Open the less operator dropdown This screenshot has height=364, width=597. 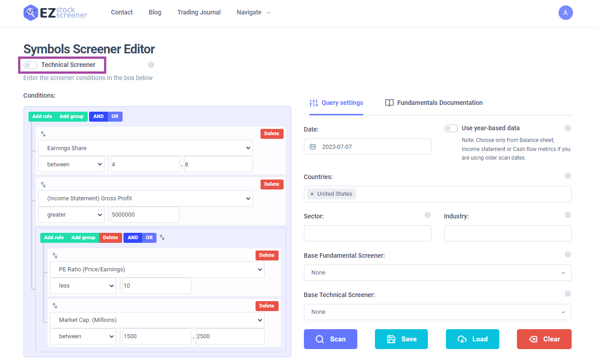coord(83,286)
